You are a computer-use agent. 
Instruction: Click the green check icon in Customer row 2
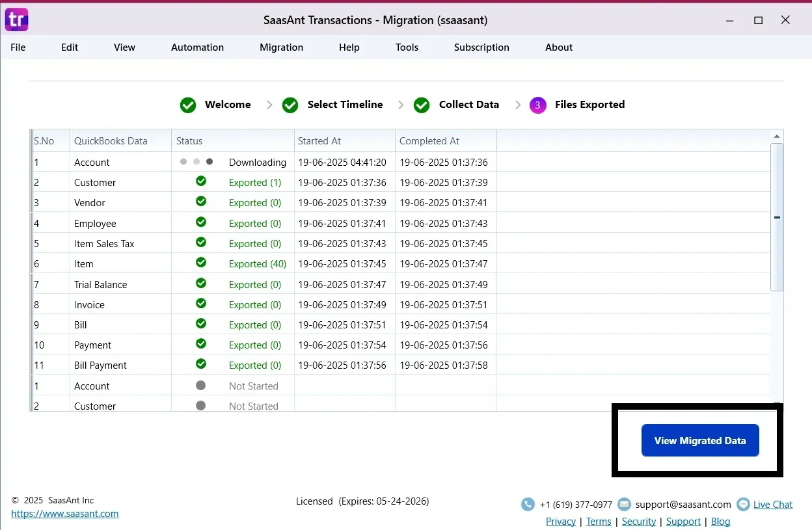[201, 181]
